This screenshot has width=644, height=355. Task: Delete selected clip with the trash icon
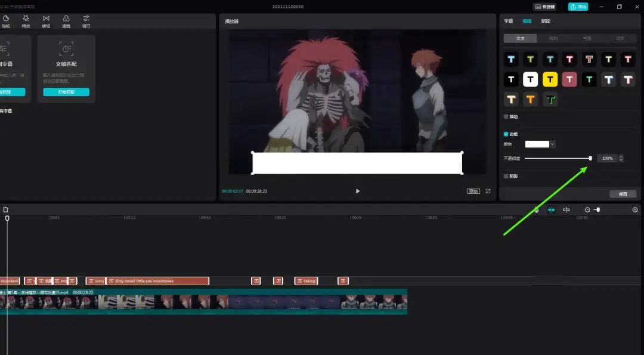coord(5,209)
